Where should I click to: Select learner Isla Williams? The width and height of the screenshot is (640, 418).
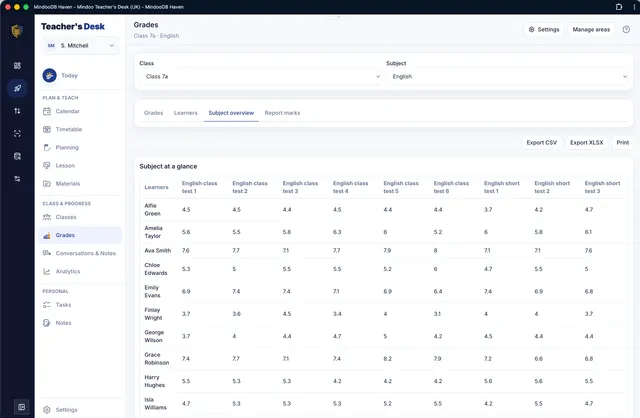(155, 404)
